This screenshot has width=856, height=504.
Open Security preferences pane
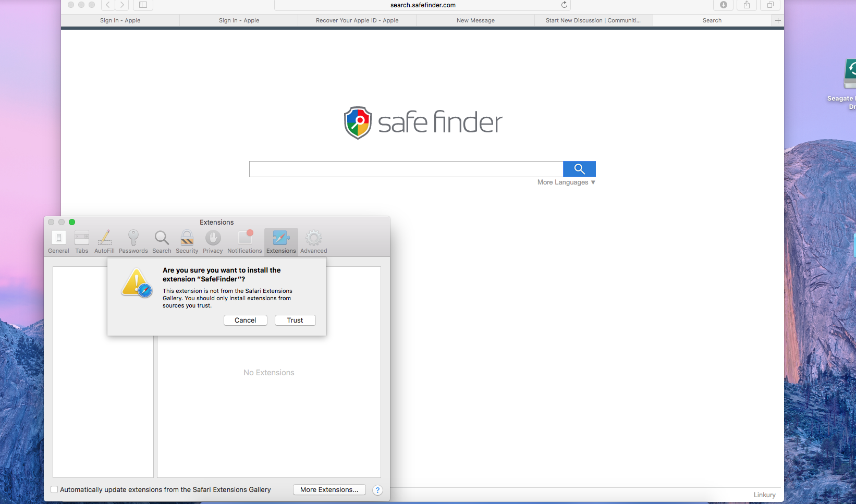(x=187, y=242)
